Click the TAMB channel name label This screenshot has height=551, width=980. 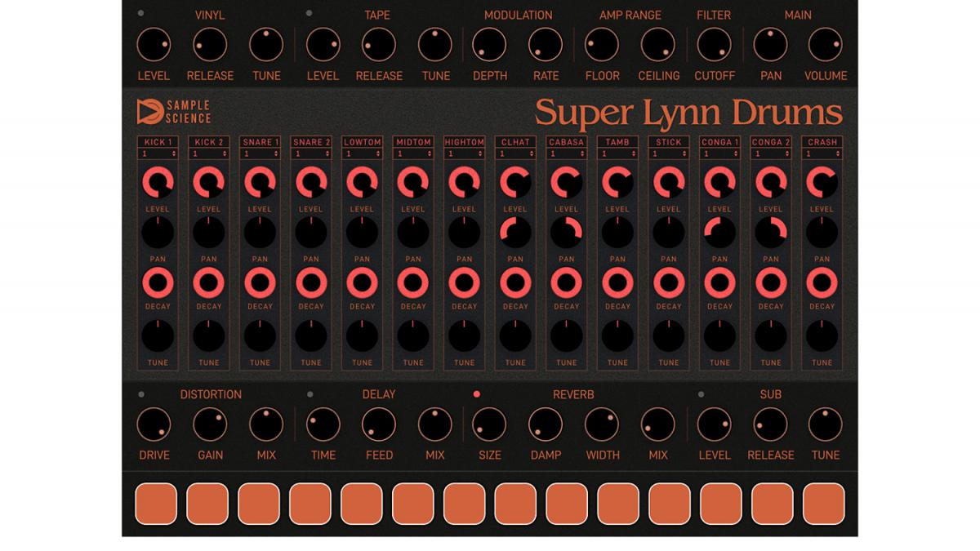[617, 142]
